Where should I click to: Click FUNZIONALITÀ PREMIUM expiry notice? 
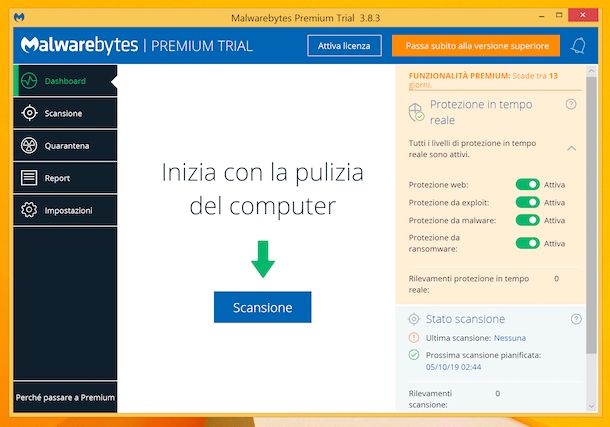(x=483, y=80)
